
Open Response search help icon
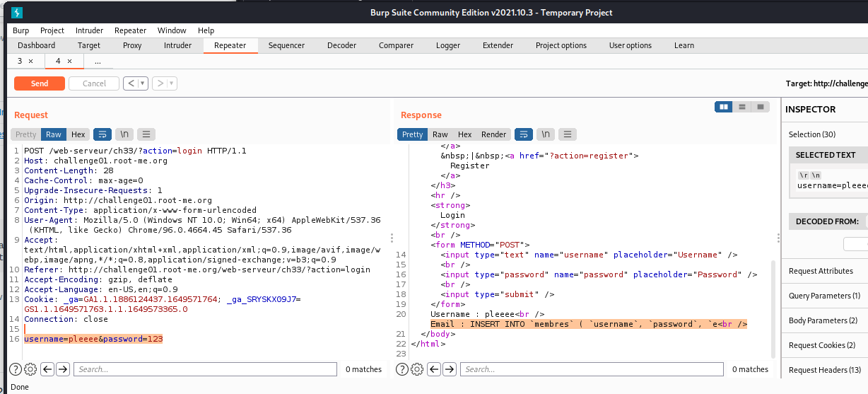tap(401, 369)
